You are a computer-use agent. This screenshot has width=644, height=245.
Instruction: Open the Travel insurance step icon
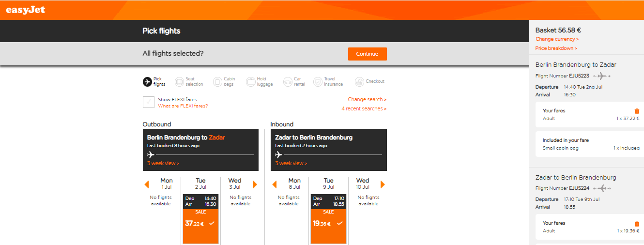coord(318,82)
